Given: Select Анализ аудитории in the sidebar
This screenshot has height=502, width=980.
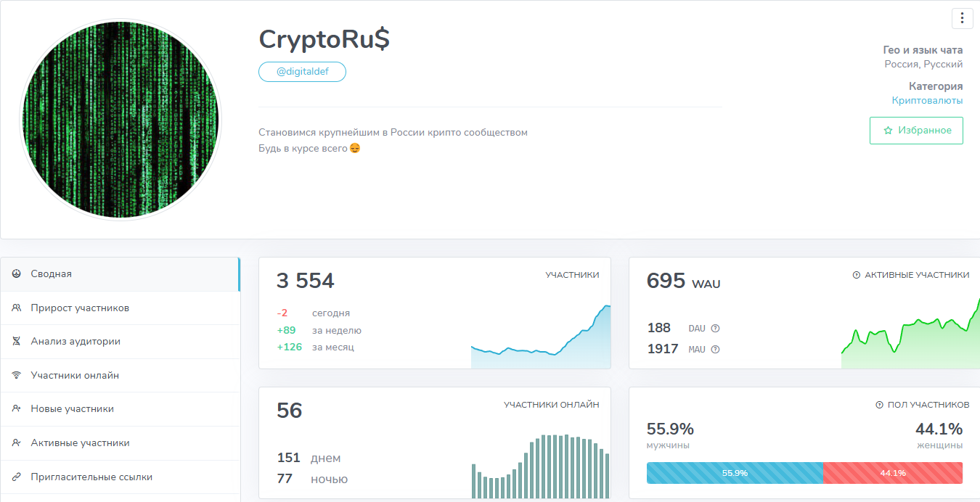Looking at the screenshot, I should (x=75, y=341).
